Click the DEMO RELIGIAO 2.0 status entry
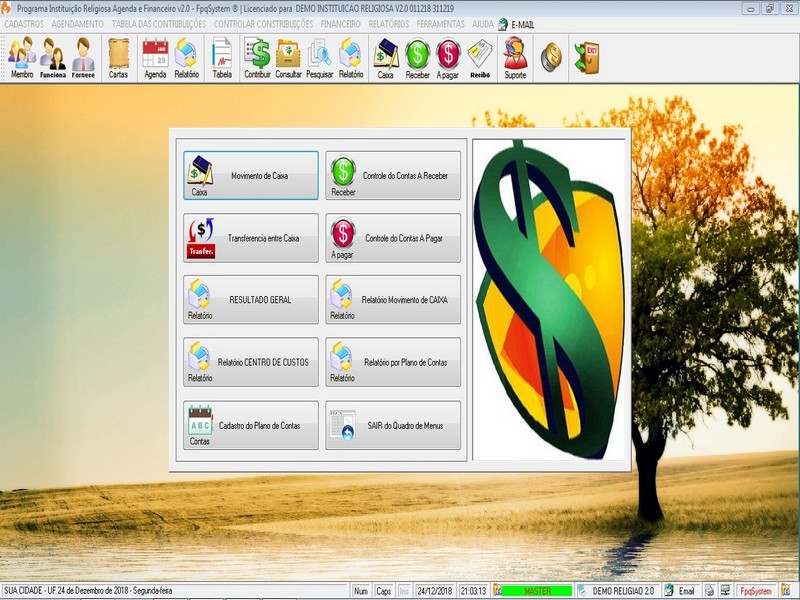The image size is (800, 600). click(x=623, y=591)
